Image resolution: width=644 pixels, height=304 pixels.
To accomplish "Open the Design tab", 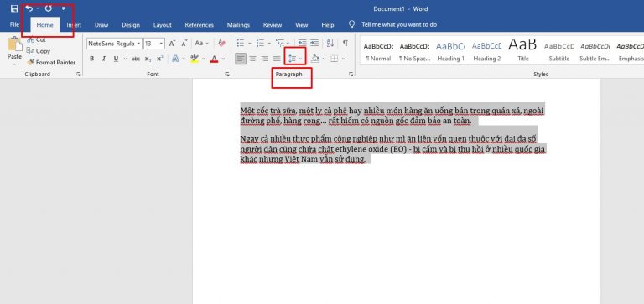I will tap(131, 25).
